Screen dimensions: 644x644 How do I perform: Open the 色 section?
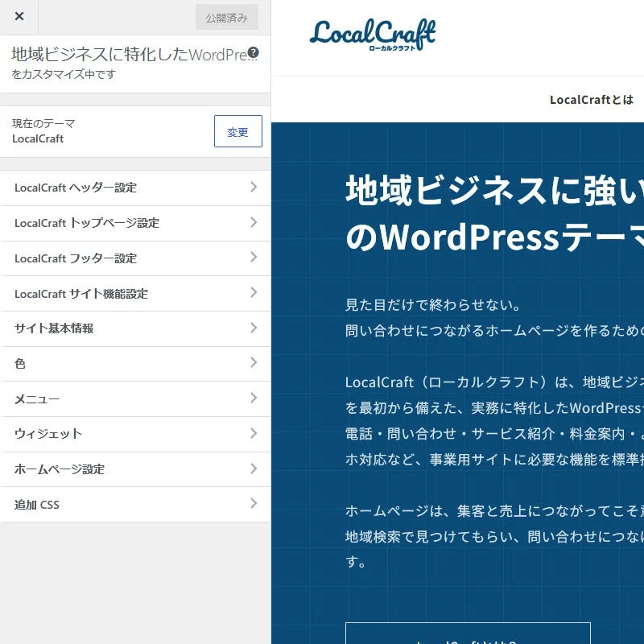click(135, 364)
